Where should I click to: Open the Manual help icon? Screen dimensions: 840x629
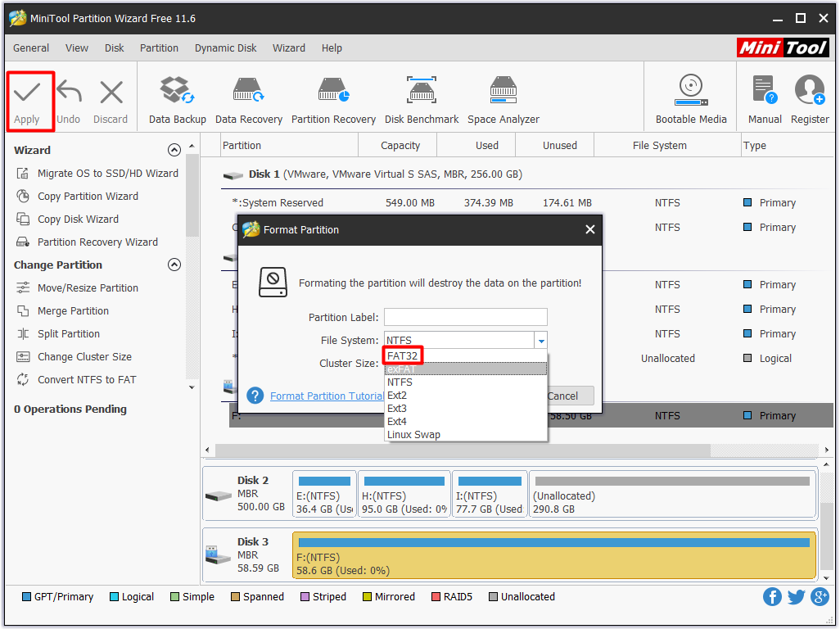pos(765,90)
